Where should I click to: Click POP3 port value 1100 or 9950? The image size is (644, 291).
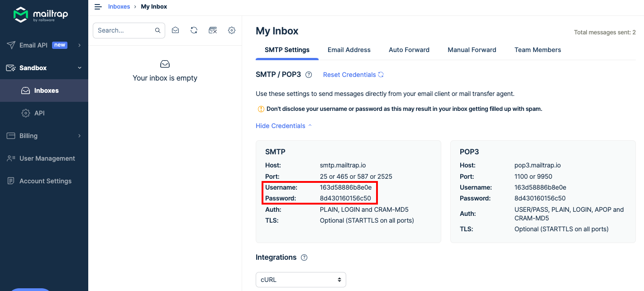pos(534,177)
